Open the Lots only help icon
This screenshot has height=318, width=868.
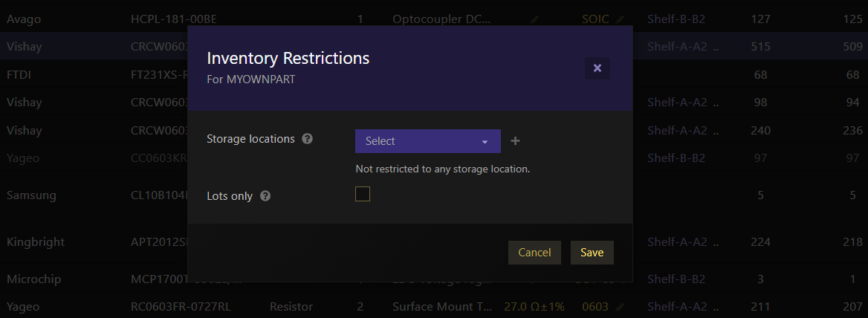click(x=265, y=195)
